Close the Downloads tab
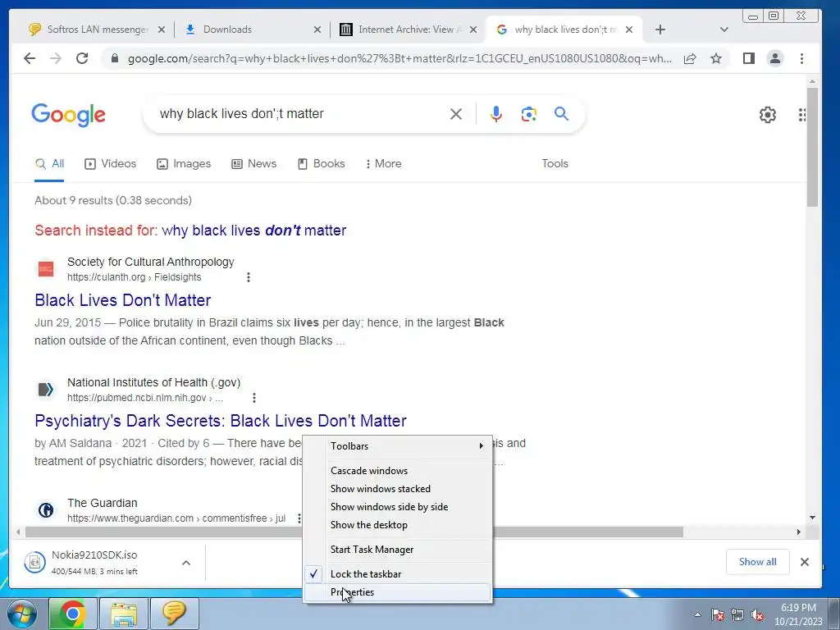 click(x=317, y=30)
